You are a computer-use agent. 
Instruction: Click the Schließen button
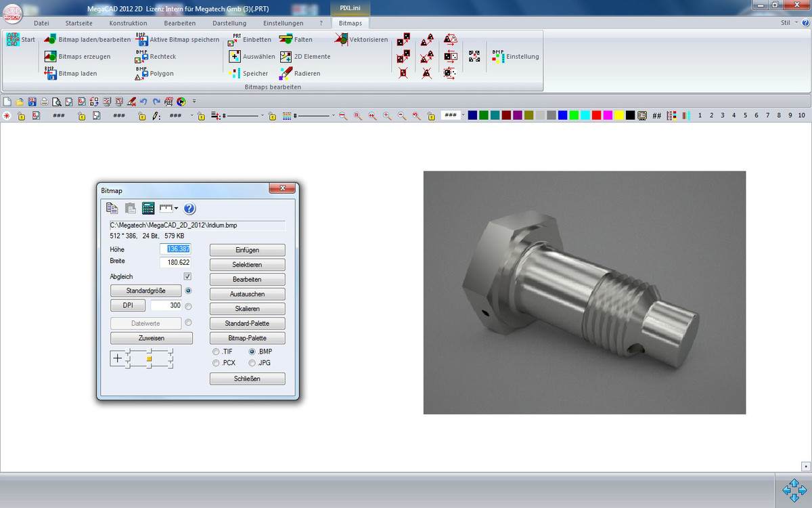(x=247, y=379)
